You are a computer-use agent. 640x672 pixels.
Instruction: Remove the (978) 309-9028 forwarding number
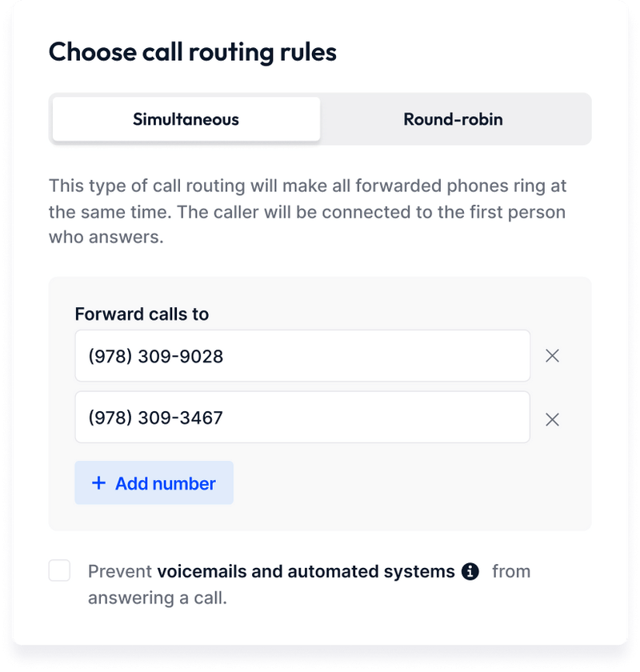click(552, 356)
